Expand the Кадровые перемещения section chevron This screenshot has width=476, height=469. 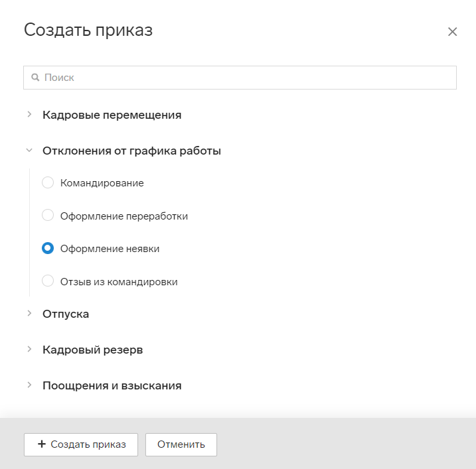pos(29,114)
